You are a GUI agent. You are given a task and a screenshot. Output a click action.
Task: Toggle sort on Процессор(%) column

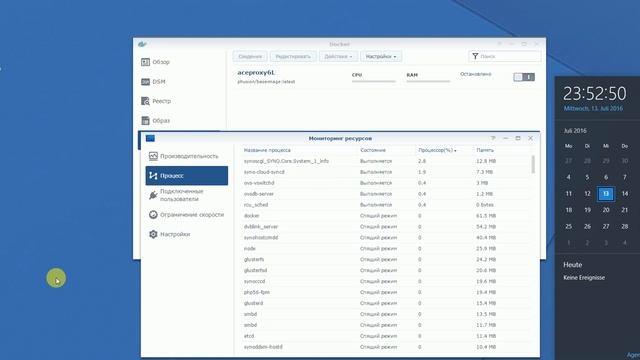(x=437, y=150)
